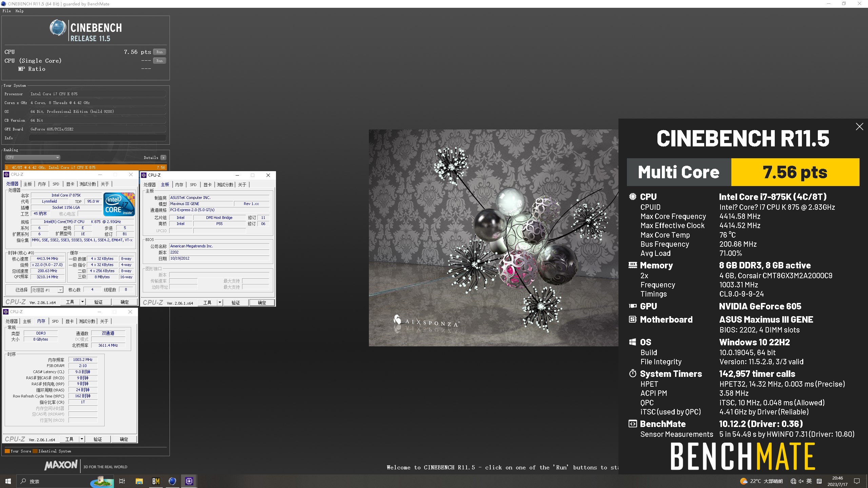Close the BenchMate result panel

point(859,127)
